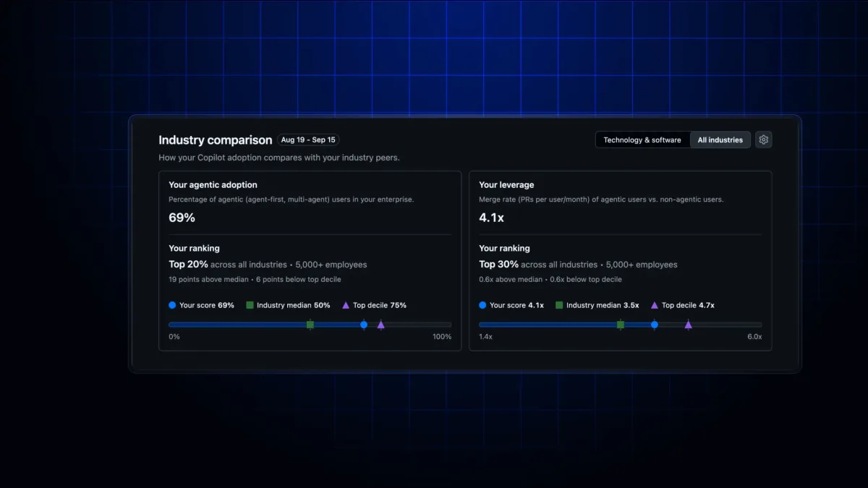Image resolution: width=868 pixels, height=488 pixels.
Task: Click green square legend icon for median 3.5x
Action: [x=559, y=305]
